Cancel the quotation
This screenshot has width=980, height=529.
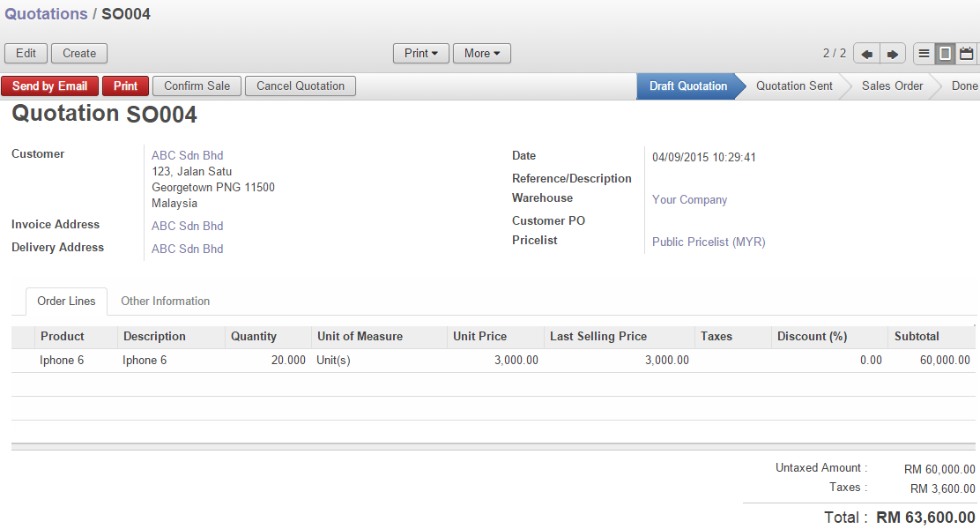[x=300, y=86]
